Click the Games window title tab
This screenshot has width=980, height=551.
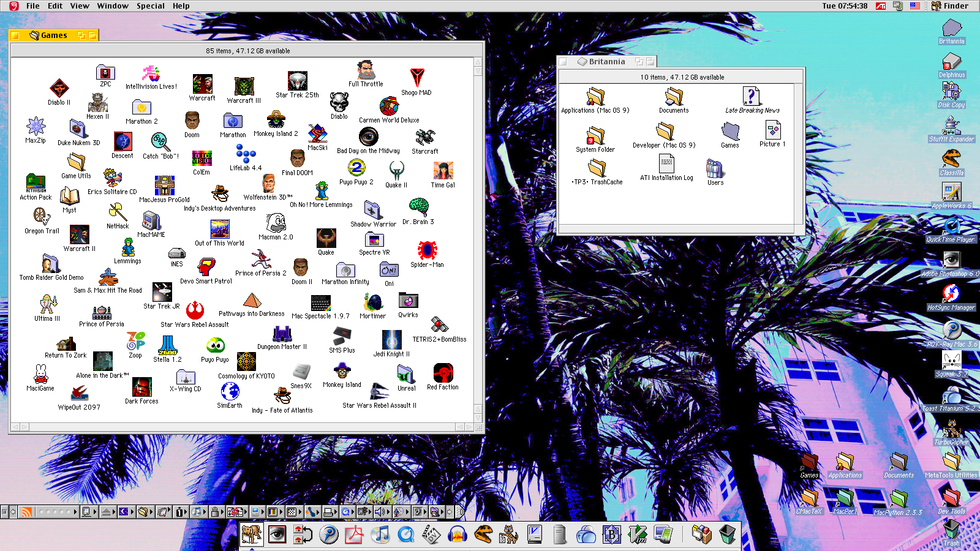click(54, 35)
